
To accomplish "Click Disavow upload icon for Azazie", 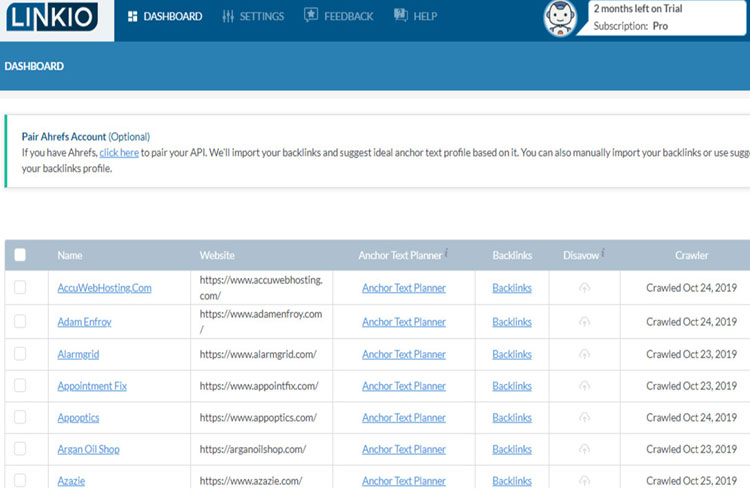I will 585,480.
